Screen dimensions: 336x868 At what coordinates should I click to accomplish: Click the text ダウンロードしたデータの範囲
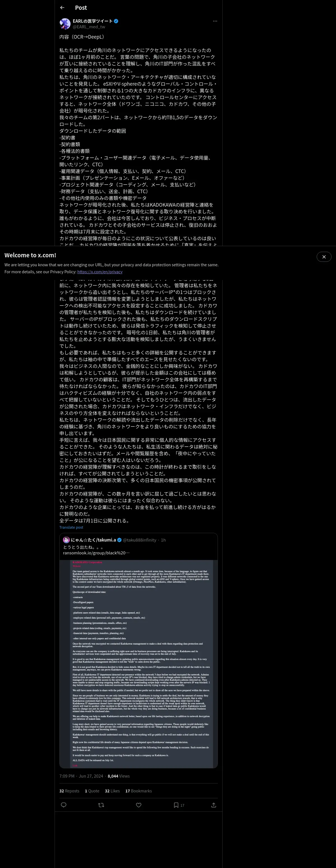point(93,131)
